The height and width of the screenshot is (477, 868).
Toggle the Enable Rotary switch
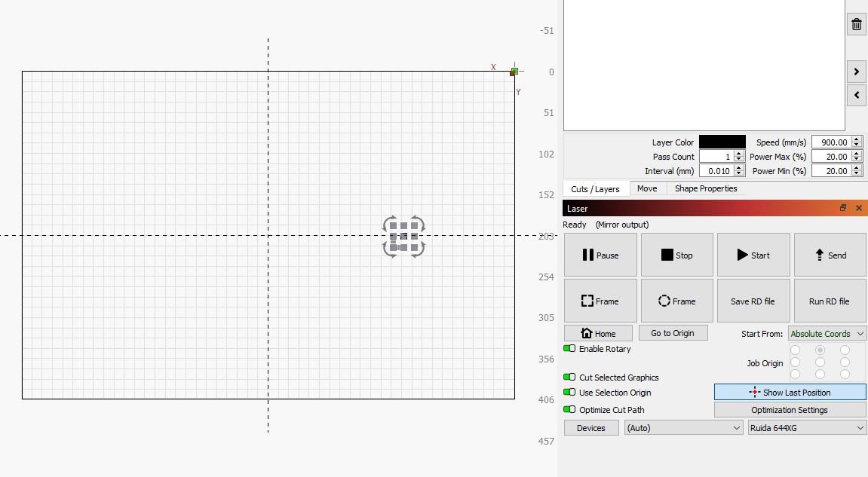569,349
